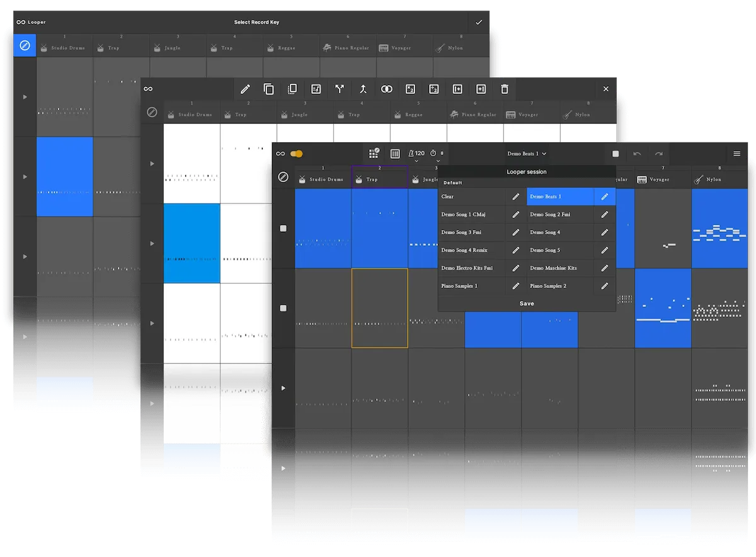Image resolution: width=756 pixels, height=557 pixels.
Task: Click the insert-at-start bracket plus icon
Action: [x=458, y=89]
